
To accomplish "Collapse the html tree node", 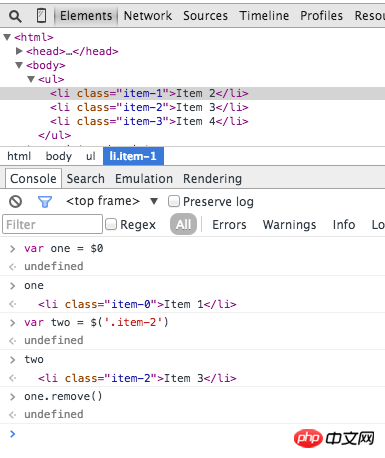I will tap(7, 37).
